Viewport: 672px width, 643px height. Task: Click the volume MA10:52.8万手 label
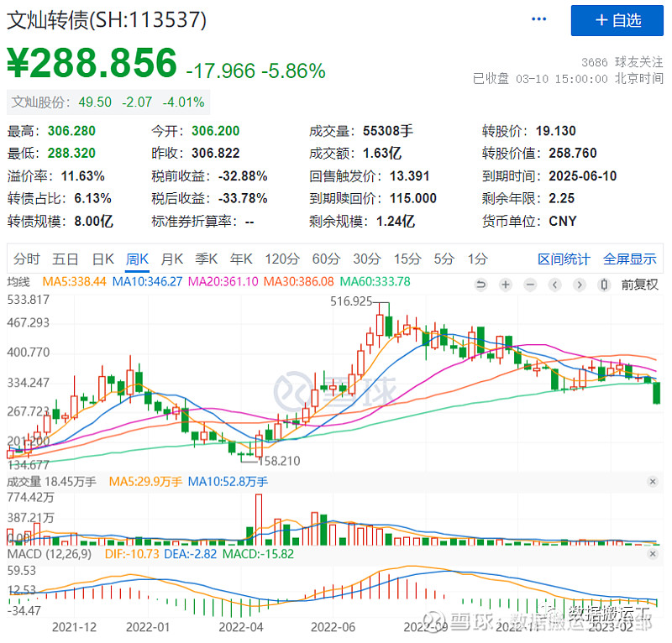click(228, 482)
